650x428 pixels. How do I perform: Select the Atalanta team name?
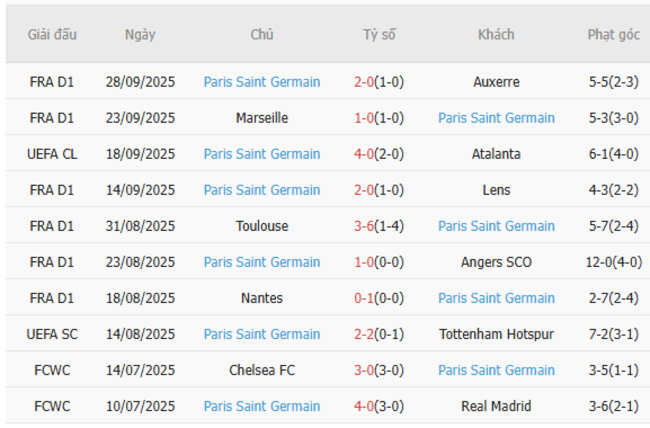pyautogui.click(x=496, y=154)
